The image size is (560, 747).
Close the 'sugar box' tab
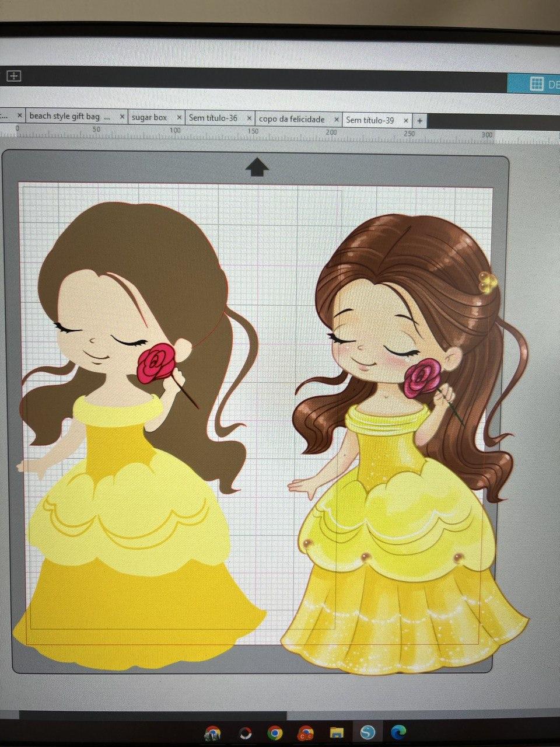(x=179, y=117)
